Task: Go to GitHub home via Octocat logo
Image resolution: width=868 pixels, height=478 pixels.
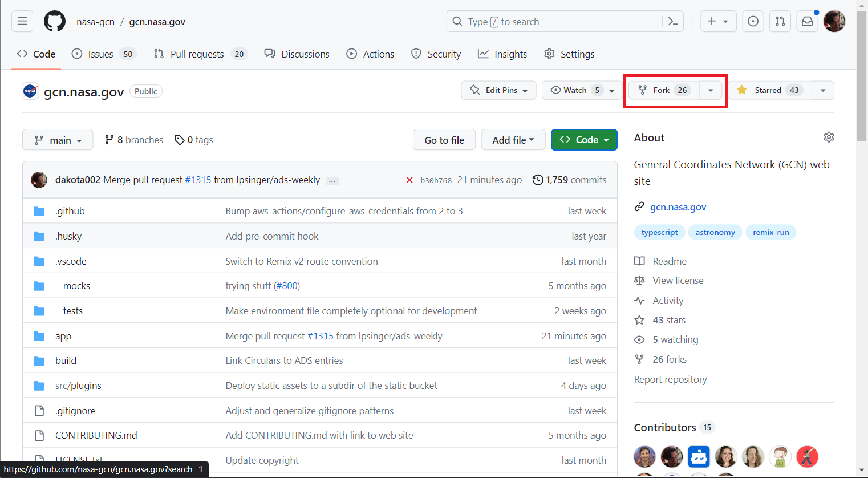Action: (55, 21)
